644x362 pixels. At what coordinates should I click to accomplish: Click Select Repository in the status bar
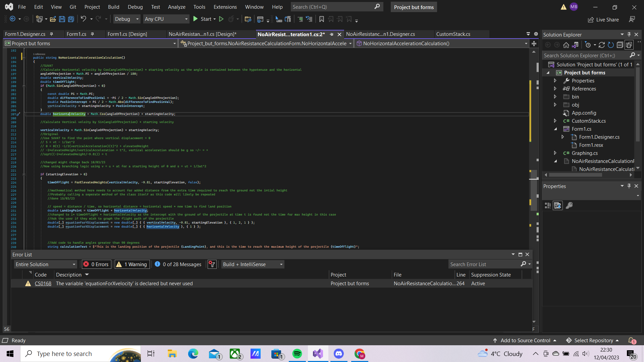click(x=594, y=340)
